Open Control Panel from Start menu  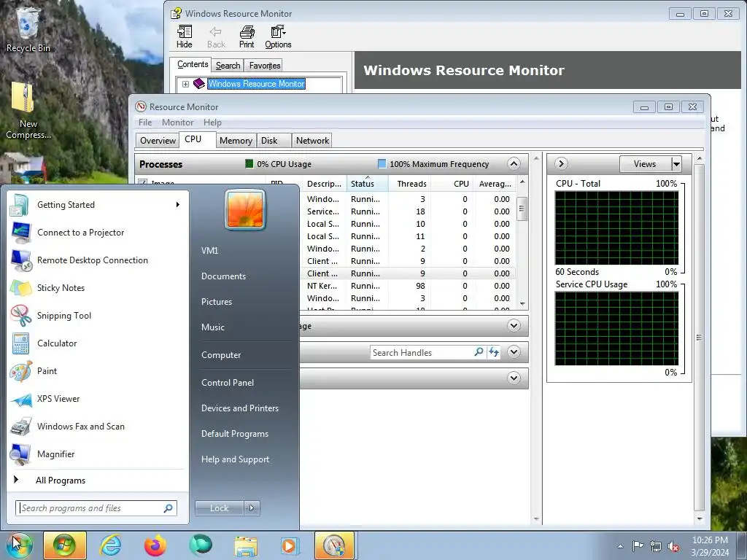[228, 382]
